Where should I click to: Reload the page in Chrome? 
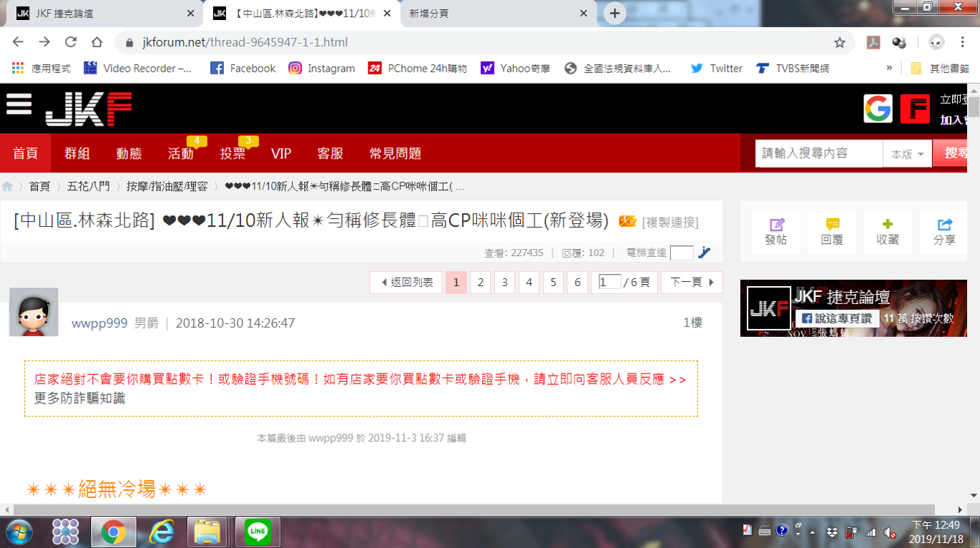71,42
